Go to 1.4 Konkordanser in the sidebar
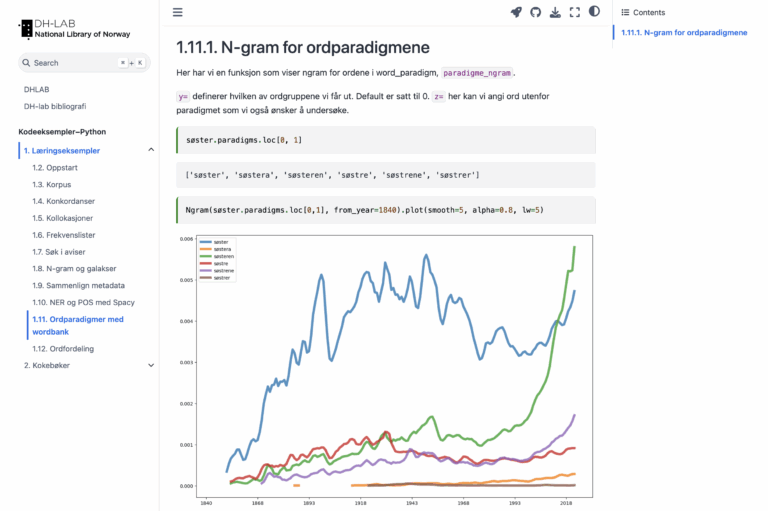The image size is (768, 511). point(63,201)
